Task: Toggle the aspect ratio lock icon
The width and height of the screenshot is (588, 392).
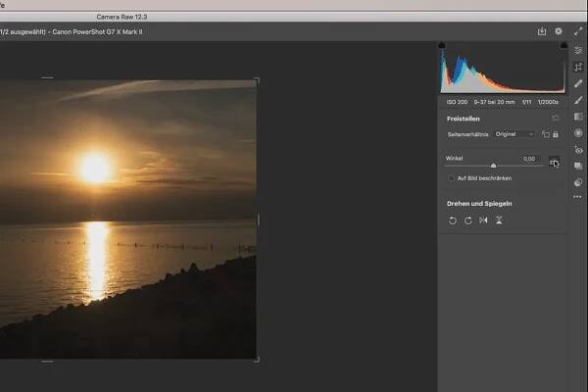Action: coord(556,134)
